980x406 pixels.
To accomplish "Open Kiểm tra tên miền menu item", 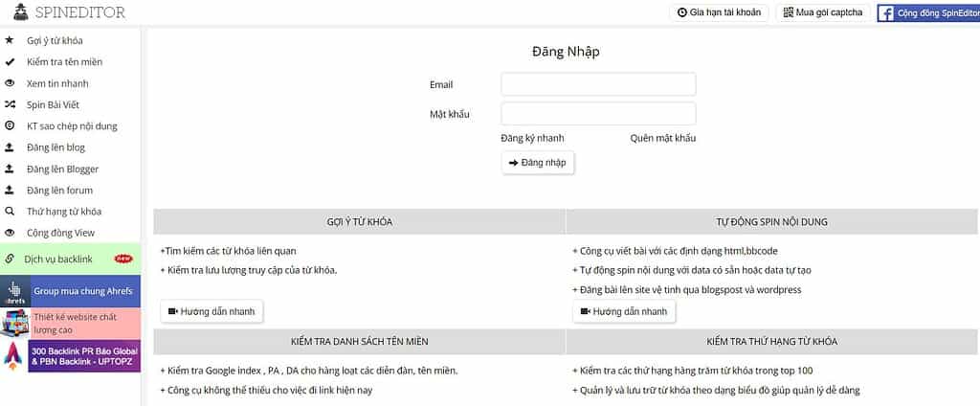I will tap(64, 62).
